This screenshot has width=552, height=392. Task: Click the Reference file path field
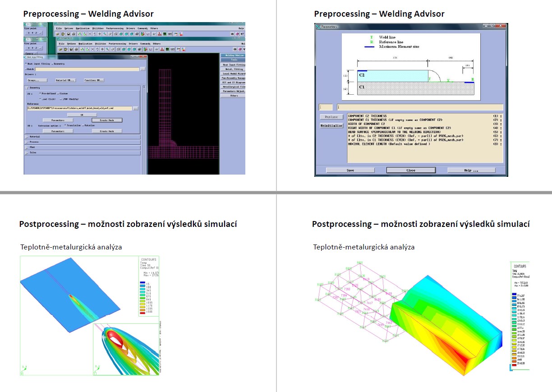pos(79,108)
